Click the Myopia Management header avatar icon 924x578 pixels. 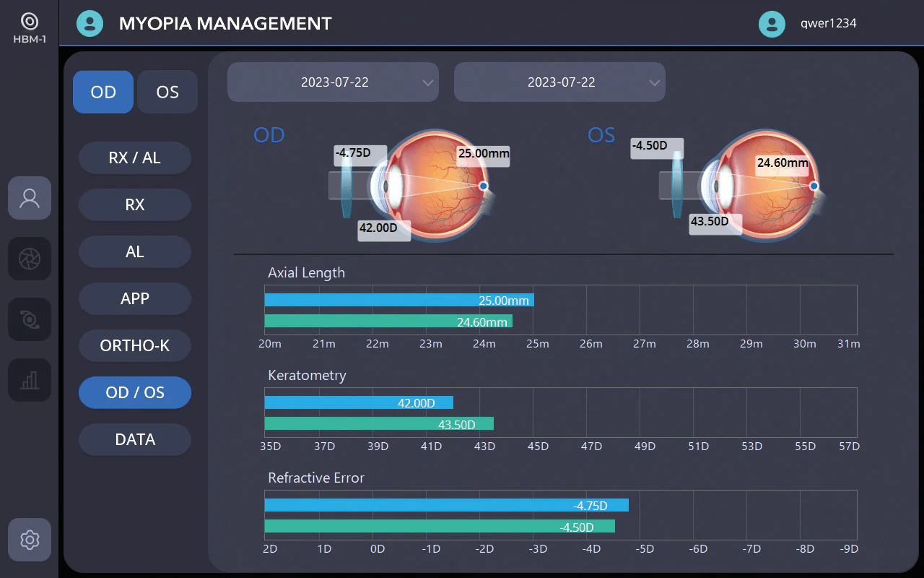(x=90, y=23)
